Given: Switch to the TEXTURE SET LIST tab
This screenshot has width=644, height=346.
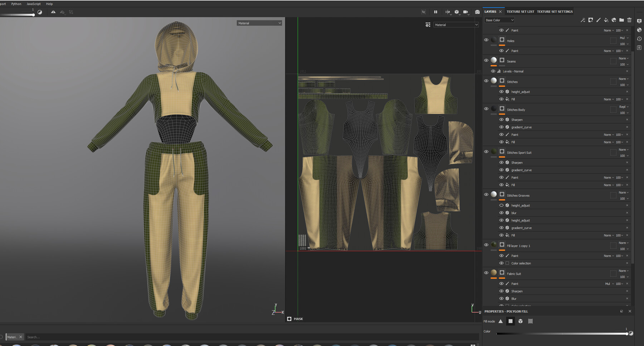Looking at the screenshot, I should [520, 11].
